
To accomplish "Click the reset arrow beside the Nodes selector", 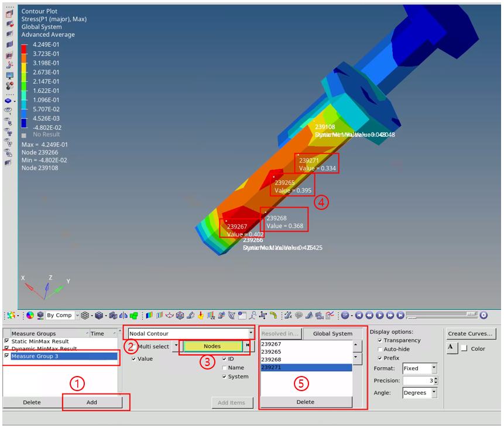I will pos(247,346).
